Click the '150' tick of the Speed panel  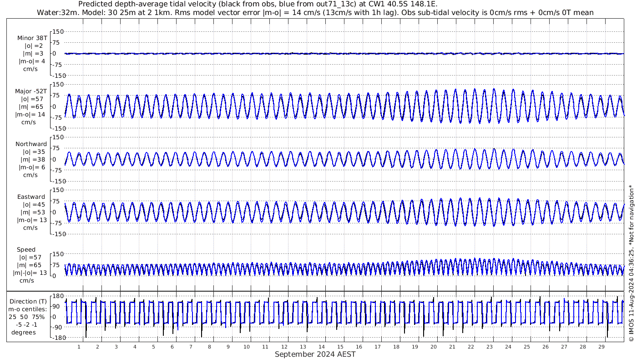[58, 254]
